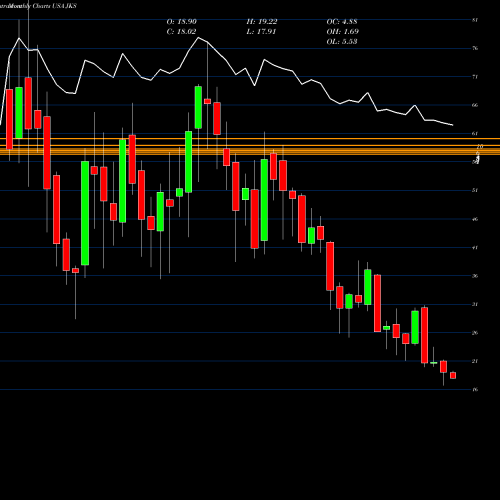Select the close value 'C: 18.02'
The height and width of the screenshot is (500, 500).
pyautogui.click(x=181, y=32)
